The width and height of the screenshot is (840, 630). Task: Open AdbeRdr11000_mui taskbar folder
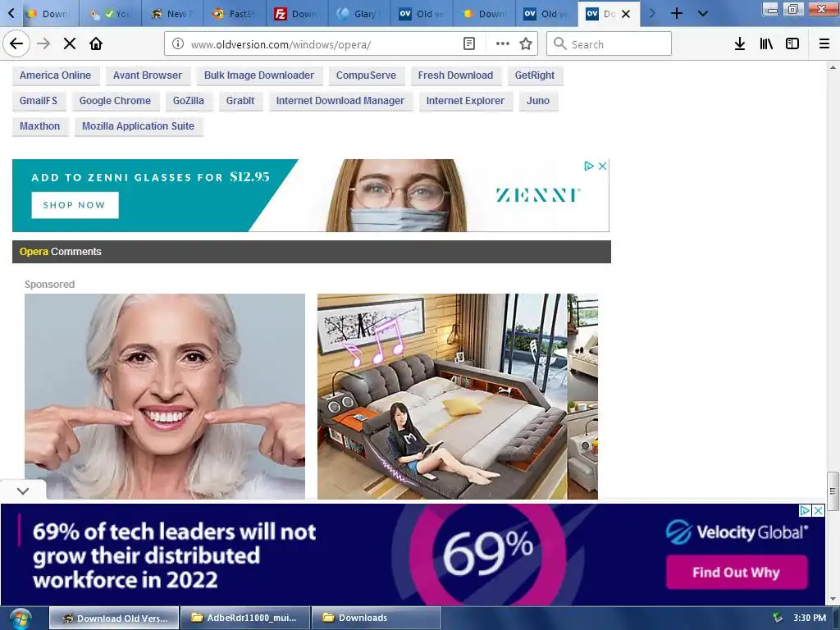click(x=244, y=619)
